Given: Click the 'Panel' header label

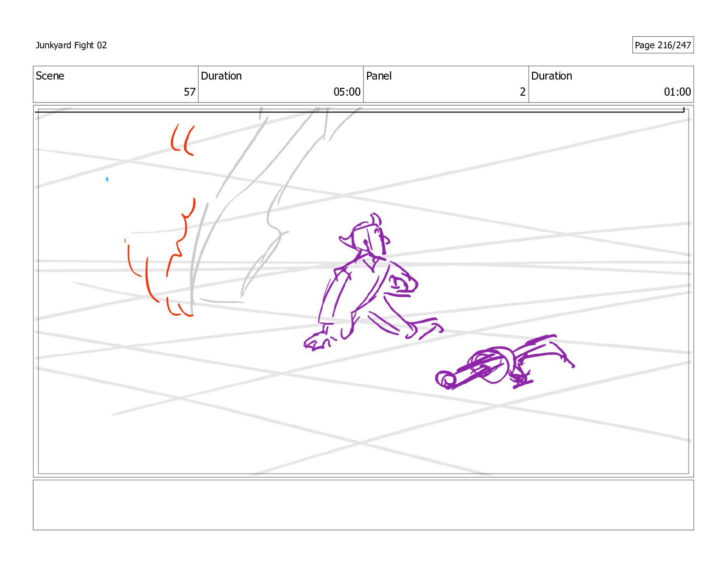Looking at the screenshot, I should pos(379,76).
